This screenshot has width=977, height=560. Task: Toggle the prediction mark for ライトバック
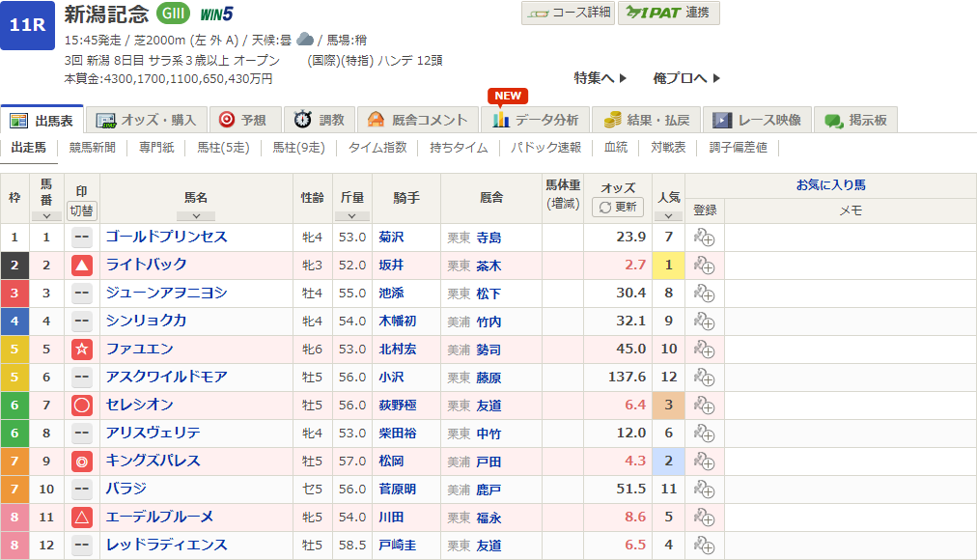[x=82, y=266]
